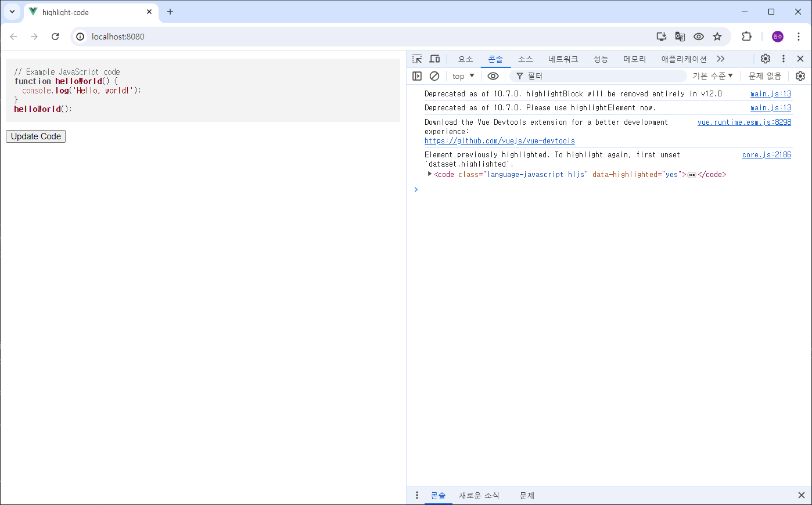This screenshot has width=812, height=505.
Task: Open vue.runtime.esm.js:8298 source link
Action: tap(745, 122)
